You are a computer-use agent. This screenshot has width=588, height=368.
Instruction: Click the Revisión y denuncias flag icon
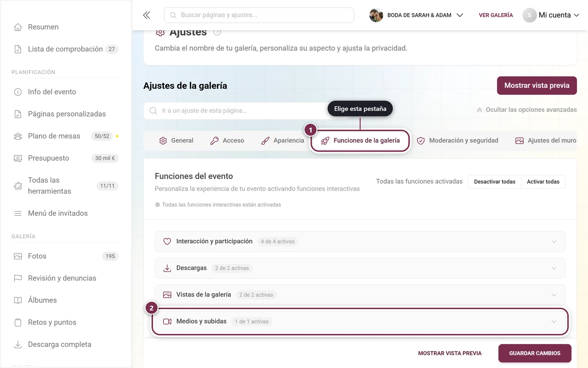click(x=18, y=278)
